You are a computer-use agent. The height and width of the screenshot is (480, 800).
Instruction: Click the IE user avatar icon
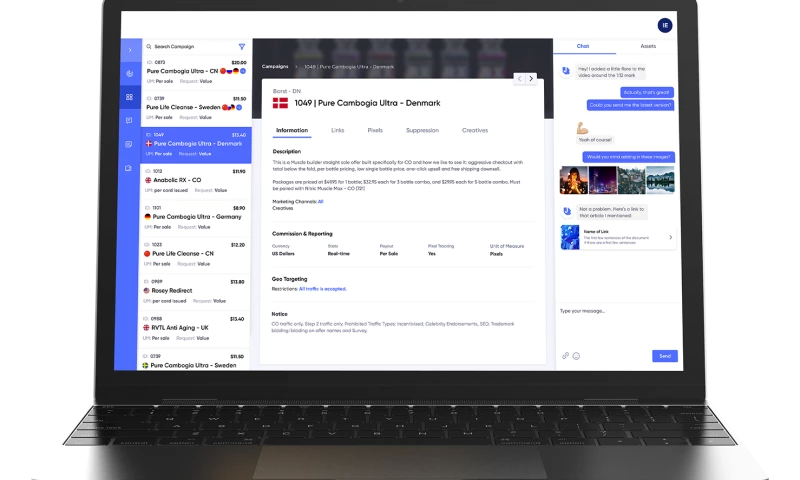pos(665,26)
